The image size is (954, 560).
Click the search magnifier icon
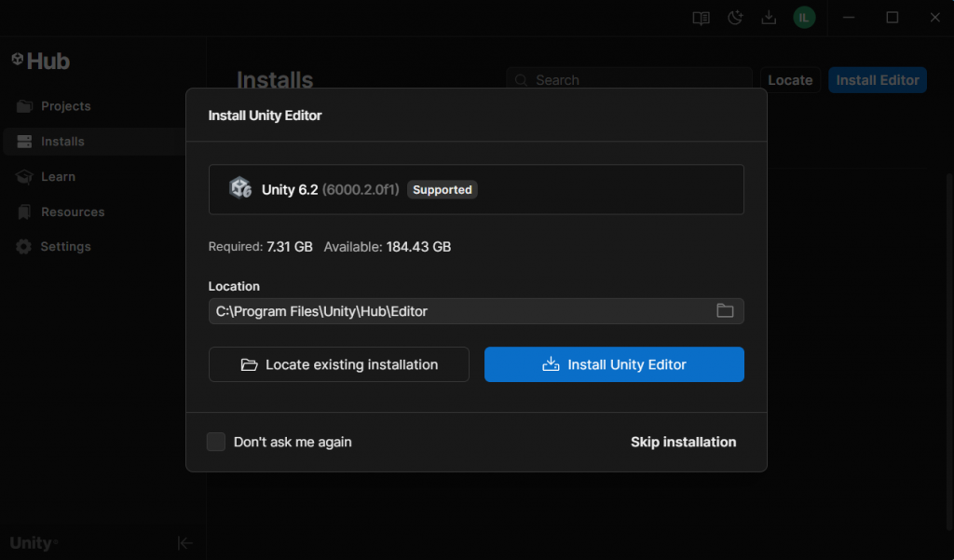click(521, 80)
